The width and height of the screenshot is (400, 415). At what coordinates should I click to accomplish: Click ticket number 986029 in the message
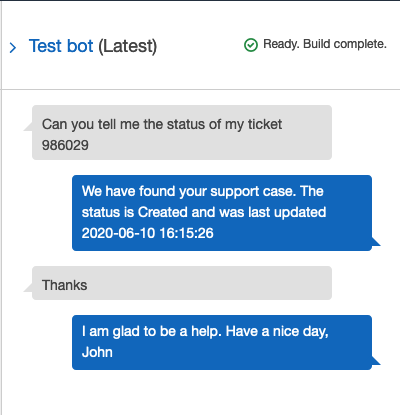click(x=65, y=145)
